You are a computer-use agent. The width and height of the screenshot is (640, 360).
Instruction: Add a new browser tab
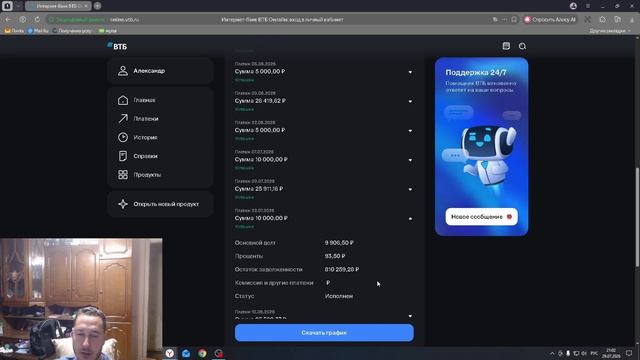pos(98,6)
